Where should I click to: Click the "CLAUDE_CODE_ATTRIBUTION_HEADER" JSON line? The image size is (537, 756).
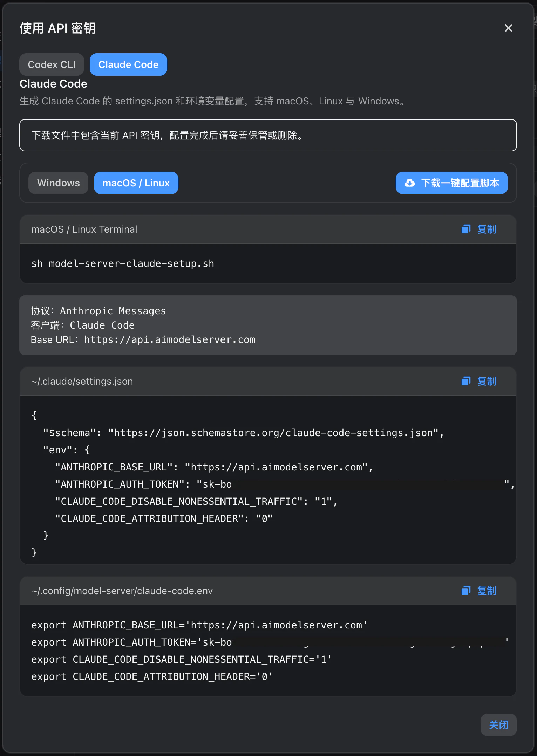[164, 518]
